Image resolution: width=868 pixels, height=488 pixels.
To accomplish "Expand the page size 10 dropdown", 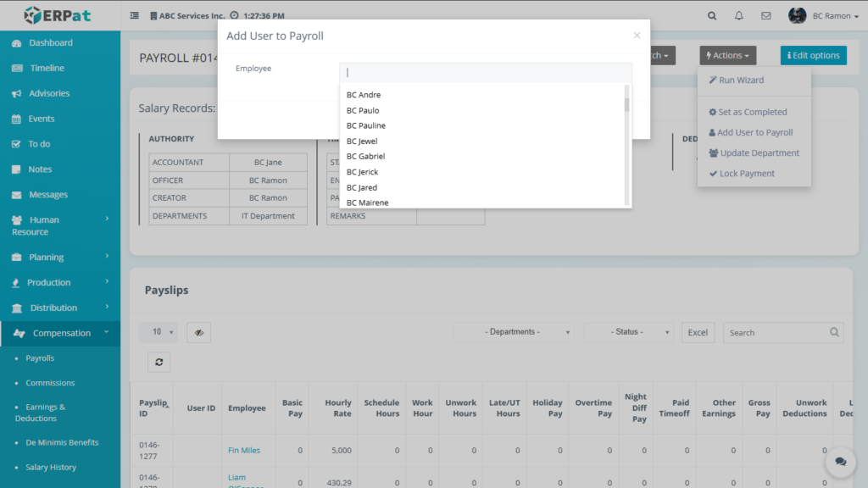I will [x=163, y=332].
